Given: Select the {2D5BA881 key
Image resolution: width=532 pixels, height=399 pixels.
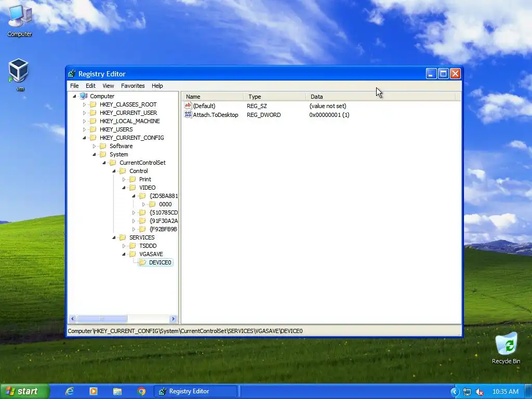Looking at the screenshot, I should 164,196.
